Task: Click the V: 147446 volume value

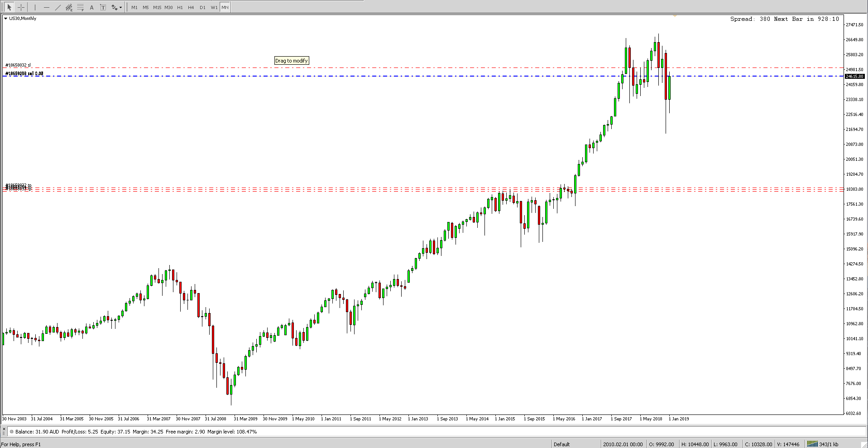Action: (x=789, y=444)
